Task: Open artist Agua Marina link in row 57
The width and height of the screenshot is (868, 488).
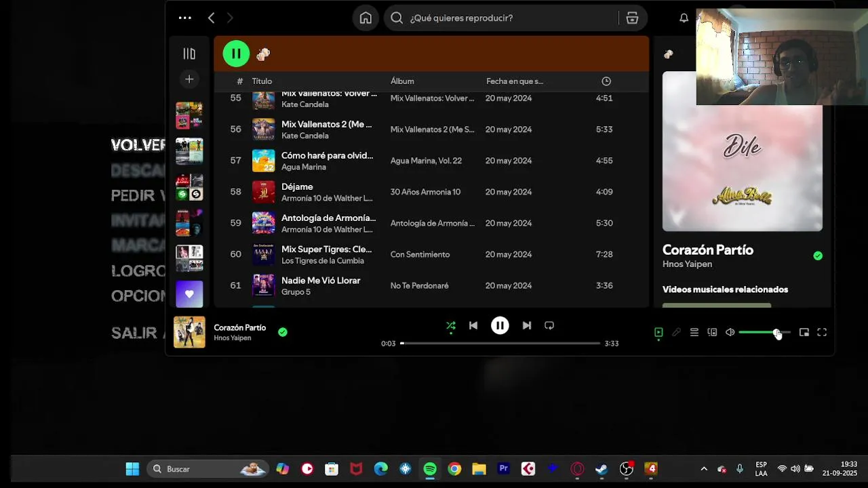Action: [304, 167]
